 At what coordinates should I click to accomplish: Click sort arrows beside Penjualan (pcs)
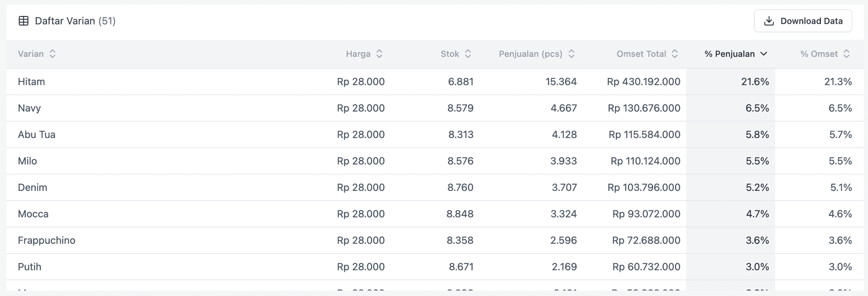(571, 54)
